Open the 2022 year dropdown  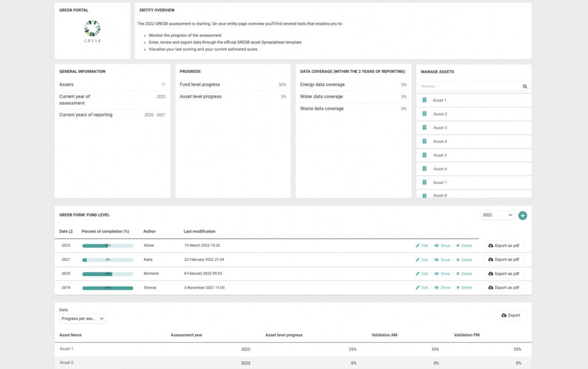(x=498, y=215)
